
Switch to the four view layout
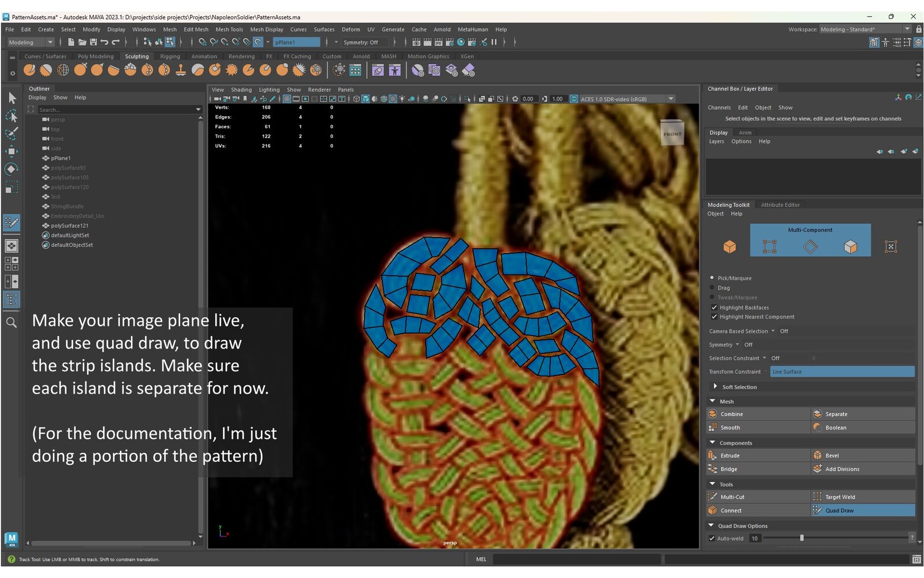click(12, 264)
